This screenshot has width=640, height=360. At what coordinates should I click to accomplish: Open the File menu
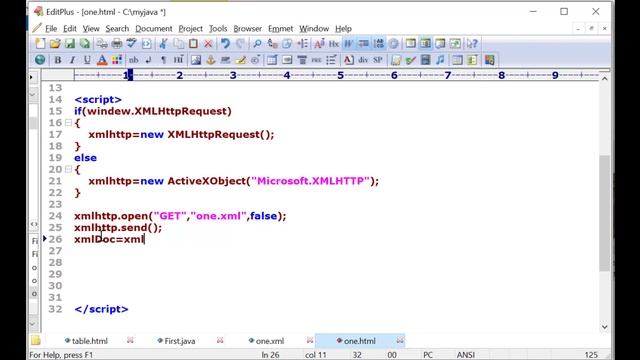point(51,29)
